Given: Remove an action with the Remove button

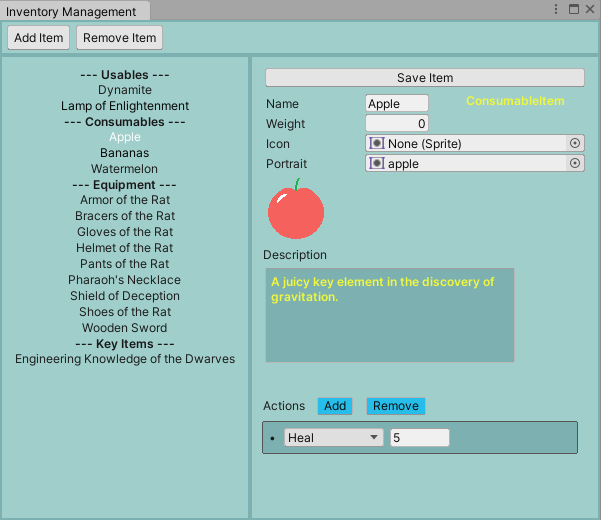Looking at the screenshot, I should click(x=395, y=406).
